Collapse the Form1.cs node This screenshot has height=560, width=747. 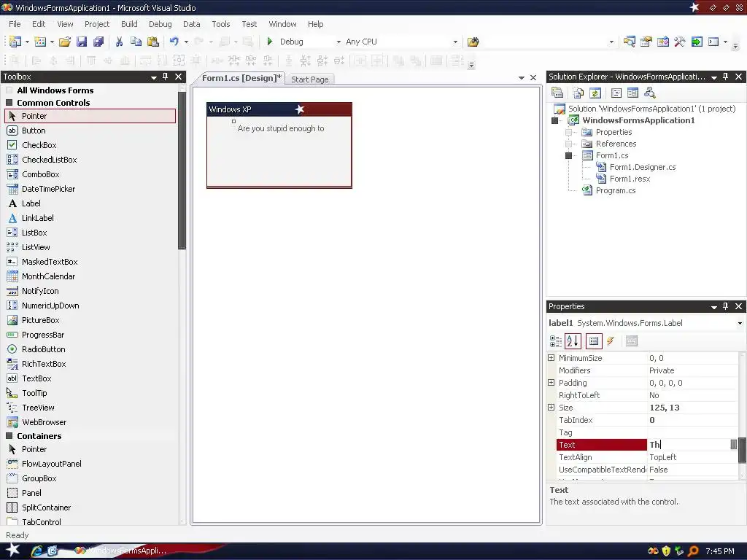coord(568,156)
